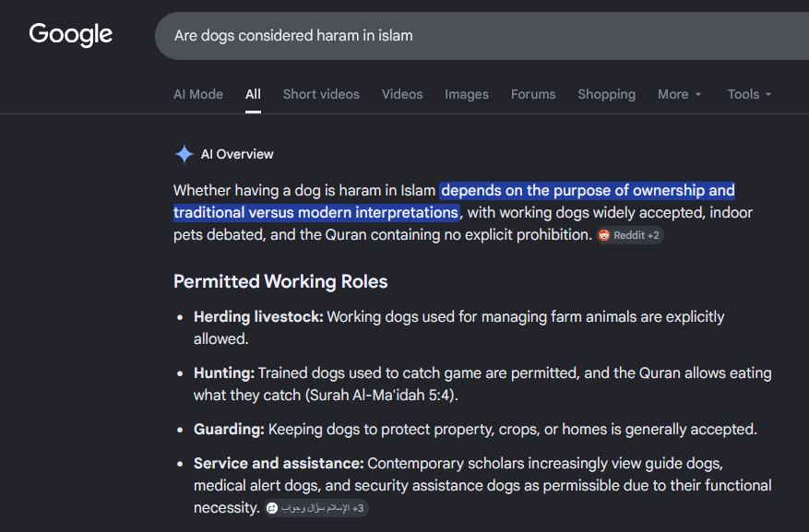Click the 'Herding livestock:' bullet label
This screenshot has height=532, width=809.
pyautogui.click(x=258, y=316)
